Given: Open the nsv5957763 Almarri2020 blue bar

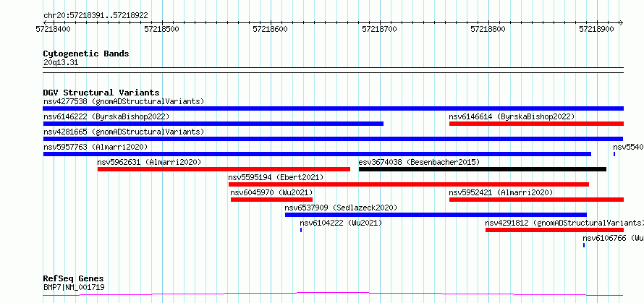Looking at the screenshot, I should 317,154.
